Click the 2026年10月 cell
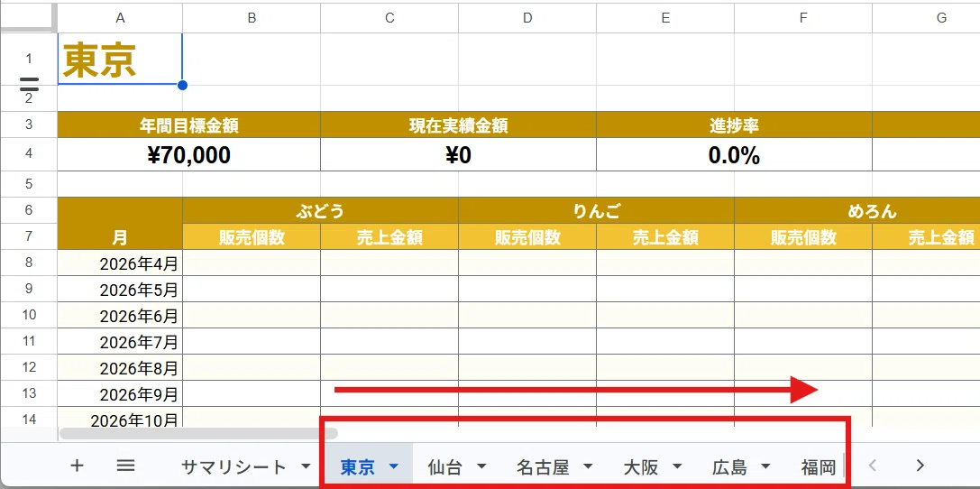 (x=120, y=417)
